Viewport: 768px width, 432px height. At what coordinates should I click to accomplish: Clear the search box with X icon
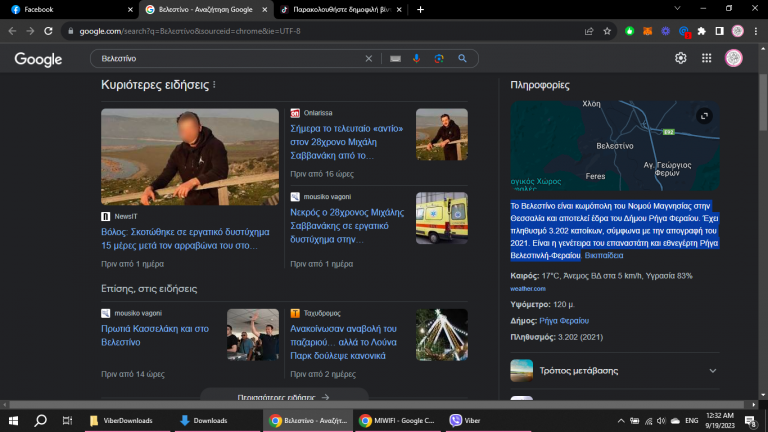[x=369, y=59]
